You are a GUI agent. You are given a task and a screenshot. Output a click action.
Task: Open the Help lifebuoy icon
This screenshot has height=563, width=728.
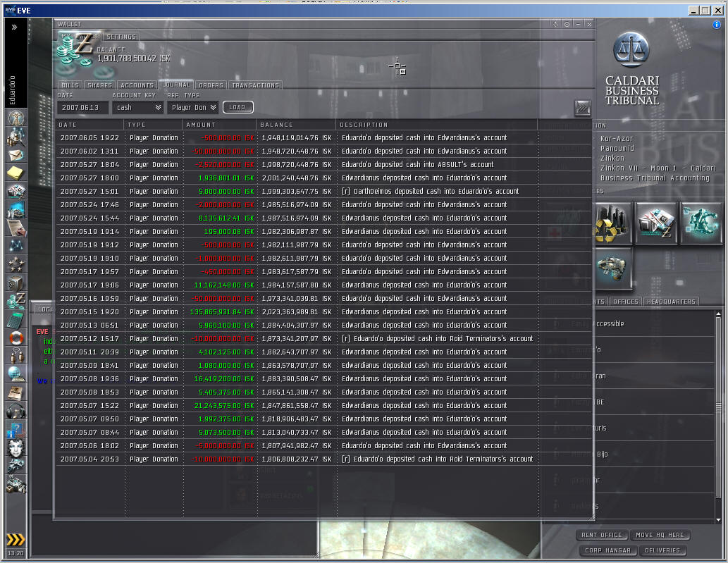pos(16,338)
